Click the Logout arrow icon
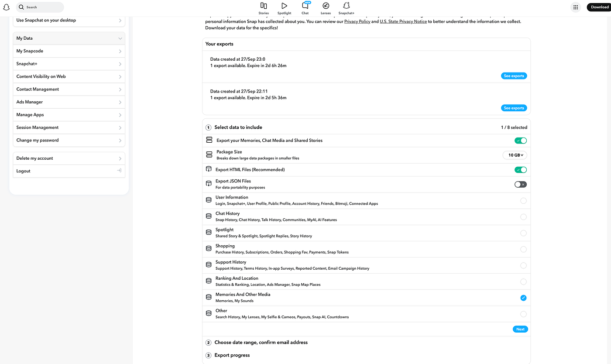This screenshot has height=364, width=611. (x=119, y=171)
